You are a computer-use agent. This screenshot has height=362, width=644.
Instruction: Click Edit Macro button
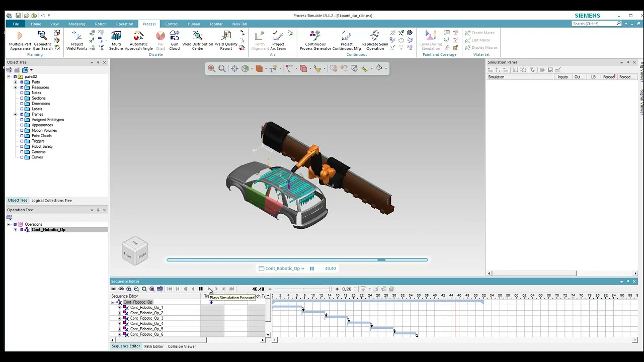point(477,40)
